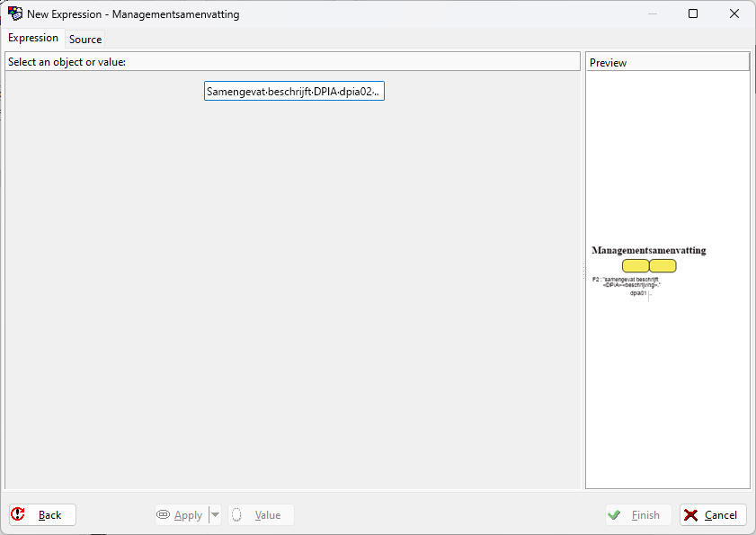Click the Value button
This screenshot has width=756, height=535.
pos(261,515)
